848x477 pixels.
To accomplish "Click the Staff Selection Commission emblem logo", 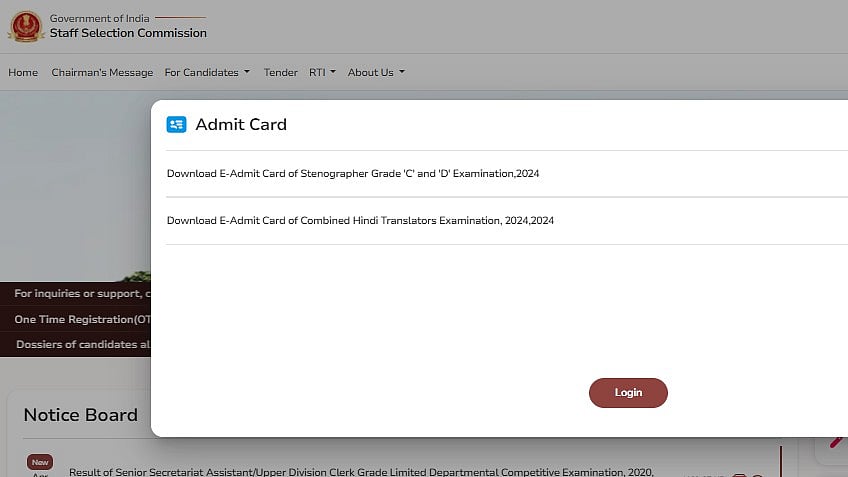I will (x=26, y=26).
